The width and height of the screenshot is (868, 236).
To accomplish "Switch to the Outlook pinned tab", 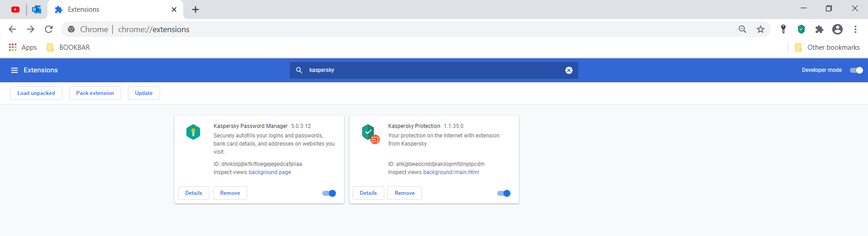I will coord(37,9).
